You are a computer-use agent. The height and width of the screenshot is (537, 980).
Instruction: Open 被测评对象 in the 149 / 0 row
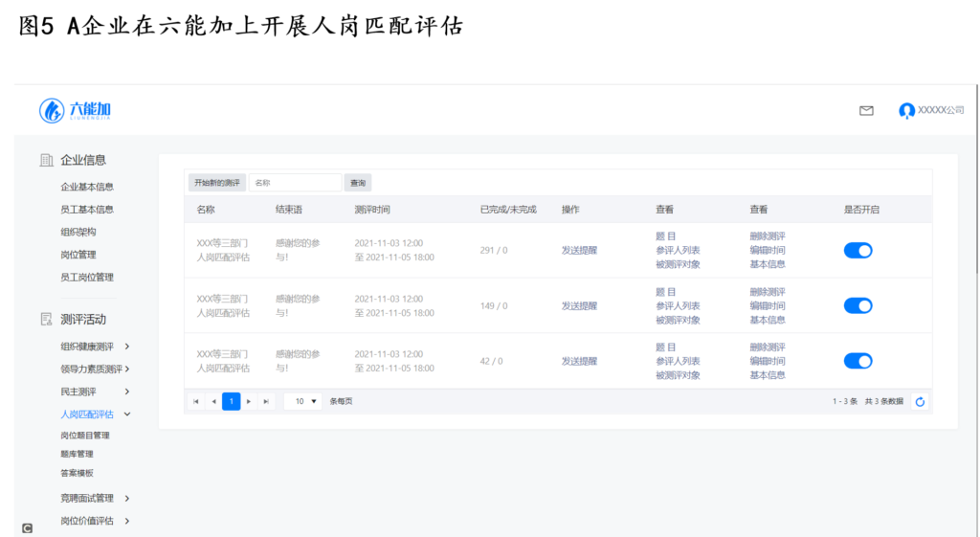[x=678, y=320]
